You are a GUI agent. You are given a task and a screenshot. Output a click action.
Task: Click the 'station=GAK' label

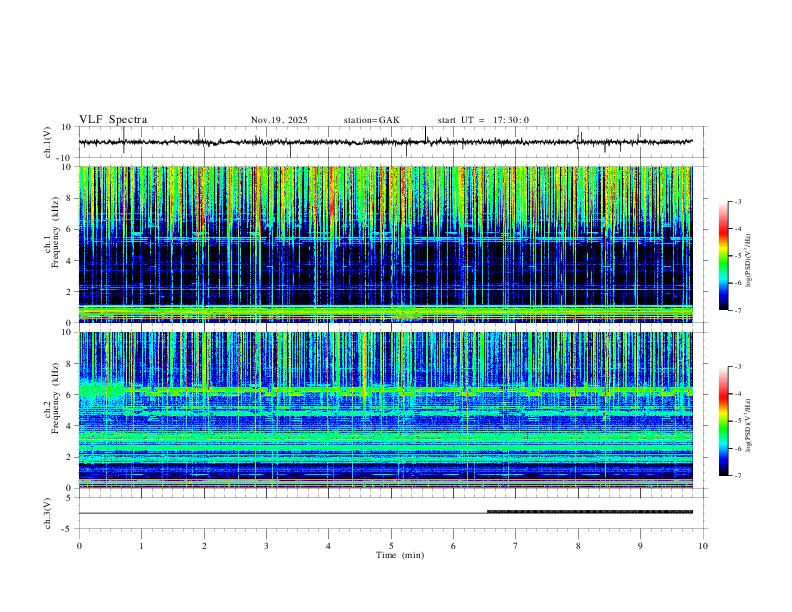tap(371, 120)
